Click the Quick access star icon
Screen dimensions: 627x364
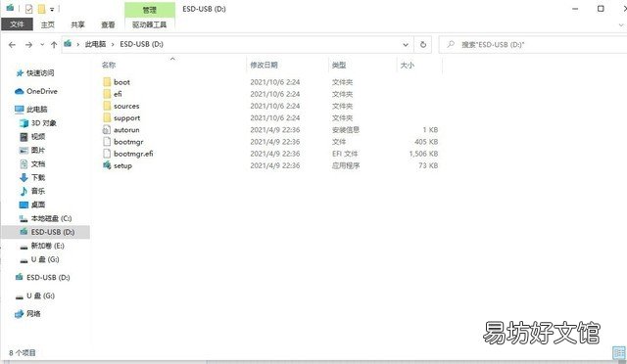pos(20,73)
